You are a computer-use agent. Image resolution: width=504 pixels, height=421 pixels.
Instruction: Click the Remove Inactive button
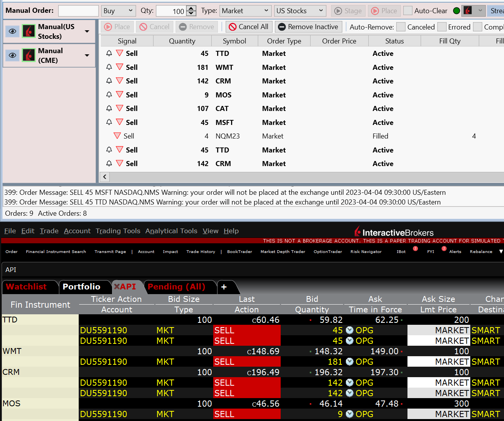click(x=308, y=27)
